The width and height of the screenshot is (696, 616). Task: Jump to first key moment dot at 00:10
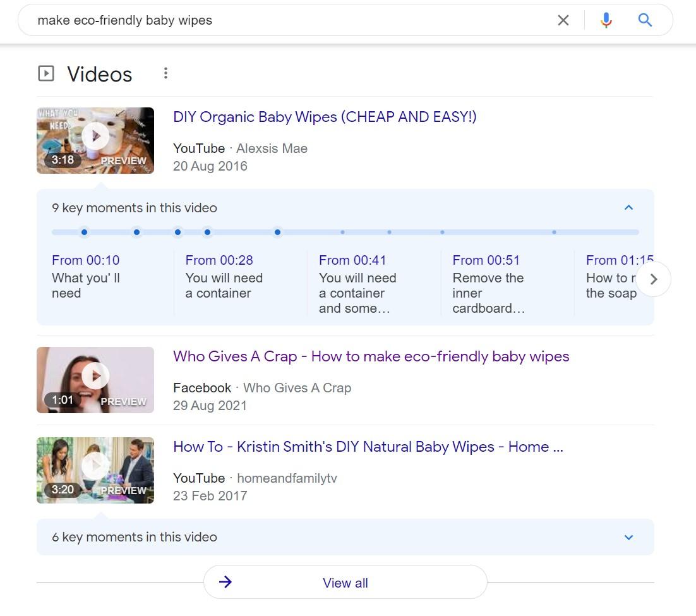85,232
